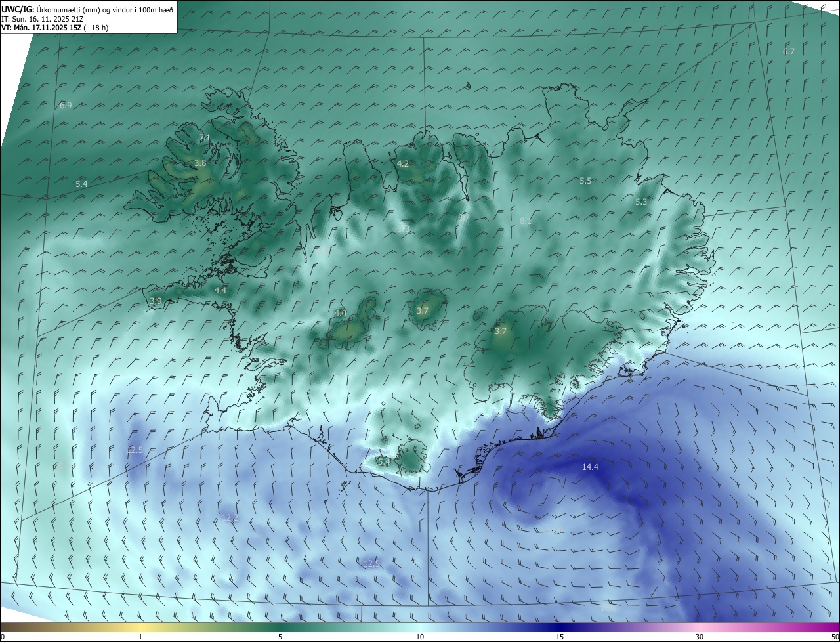Click the colorbar tick label 10
840x642 pixels.
[420, 637]
